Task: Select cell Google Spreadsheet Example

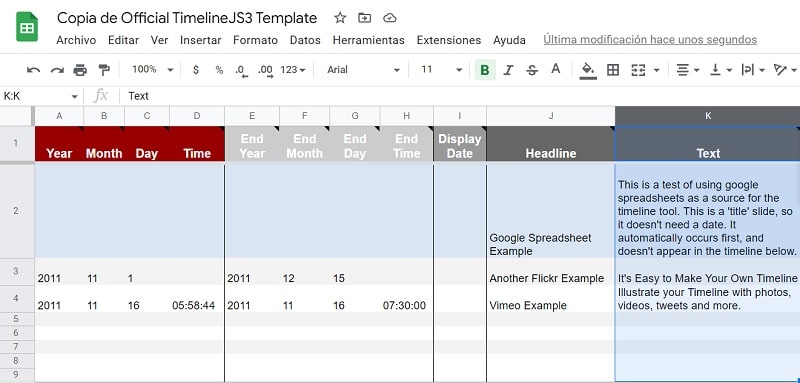Action: point(551,210)
